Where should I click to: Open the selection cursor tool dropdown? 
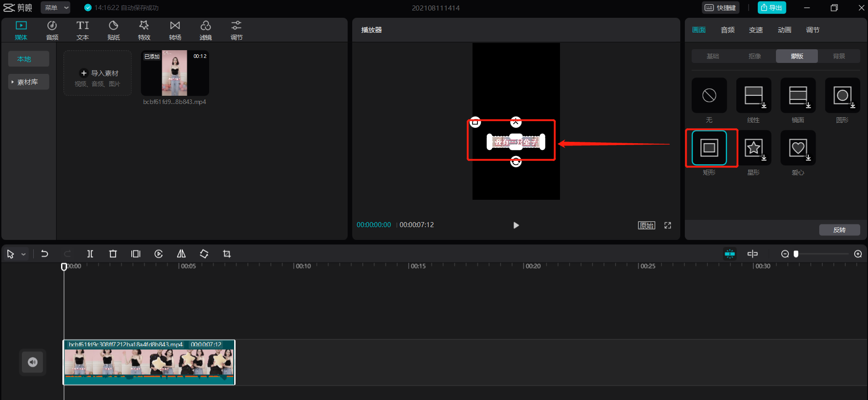point(23,255)
